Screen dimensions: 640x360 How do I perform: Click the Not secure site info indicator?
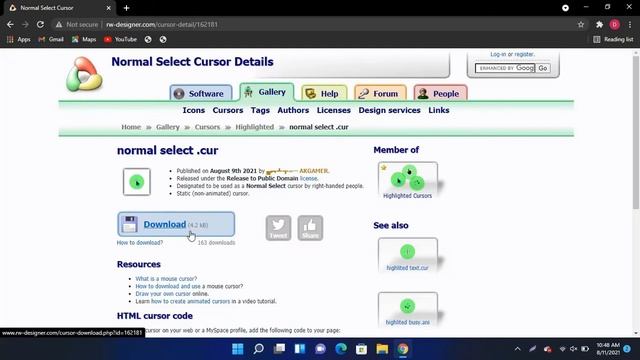tap(77, 24)
